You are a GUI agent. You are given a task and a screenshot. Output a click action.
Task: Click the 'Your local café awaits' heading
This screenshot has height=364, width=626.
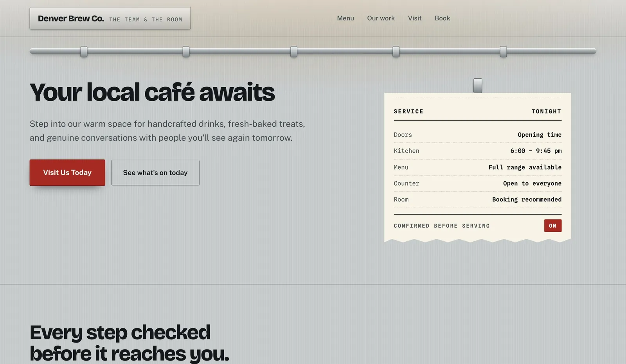152,92
